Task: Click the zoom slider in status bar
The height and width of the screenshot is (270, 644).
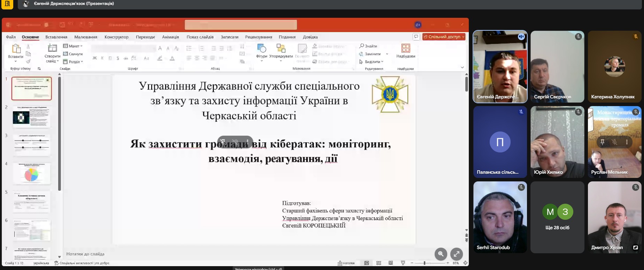Action: 425,263
